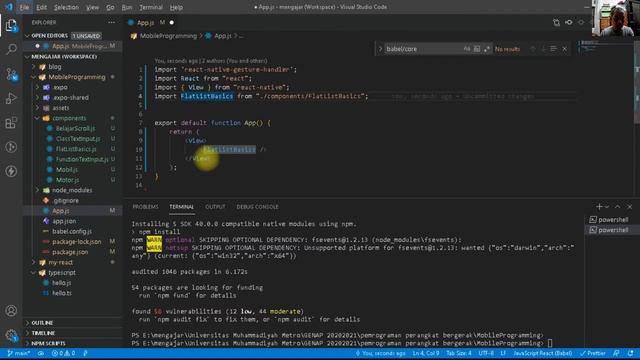Open FlatListBasics.js in explorer
The width and height of the screenshot is (640, 360).
pos(76,149)
